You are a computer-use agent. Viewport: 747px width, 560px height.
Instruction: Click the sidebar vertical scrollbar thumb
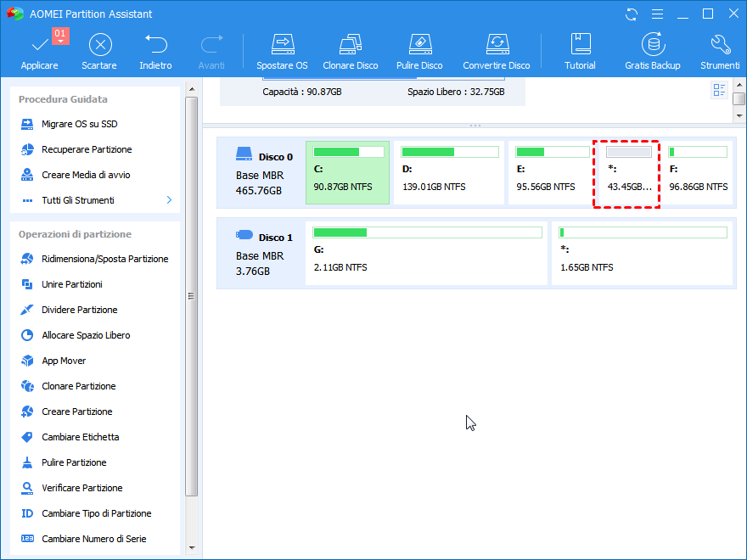coord(192,296)
